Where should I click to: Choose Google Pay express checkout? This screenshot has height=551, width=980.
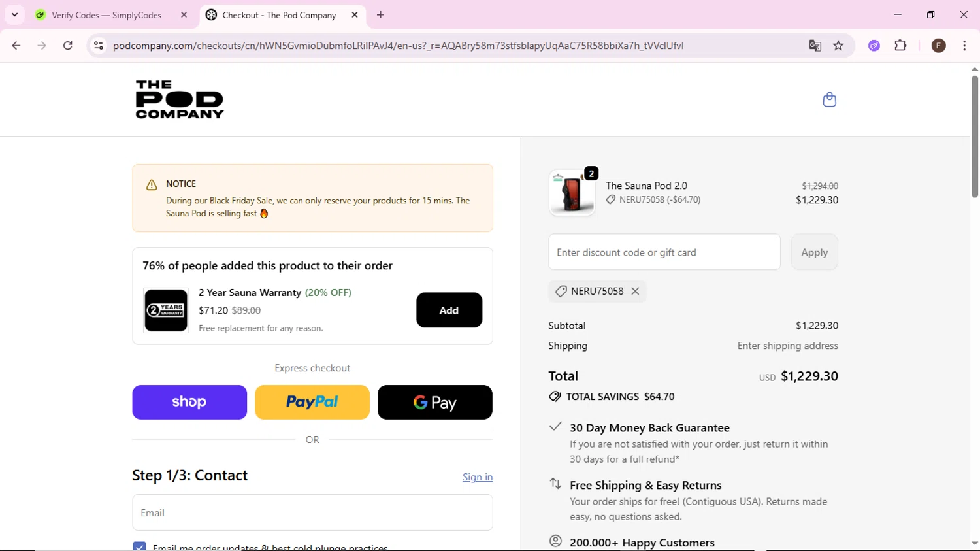point(435,402)
